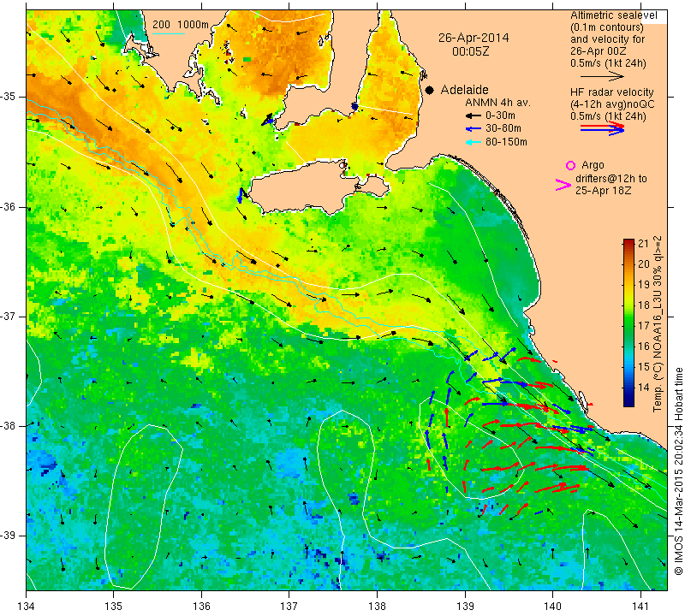Click the Argo legend label

[593, 165]
